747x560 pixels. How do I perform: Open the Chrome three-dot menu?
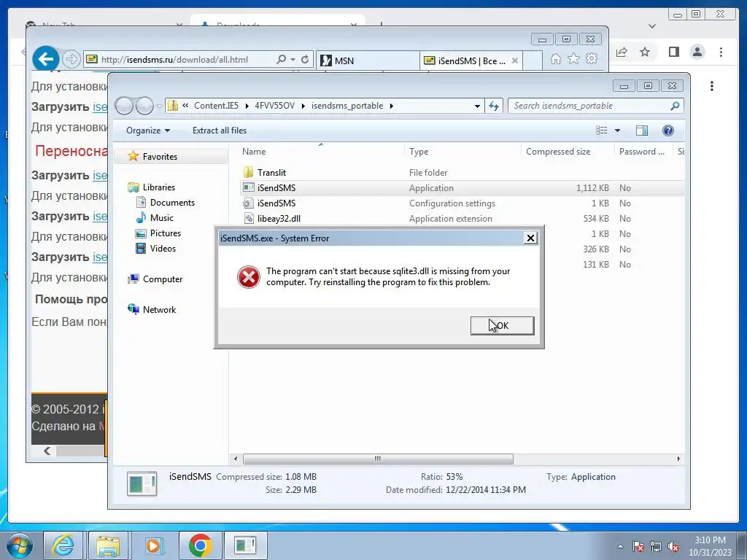[x=721, y=52]
